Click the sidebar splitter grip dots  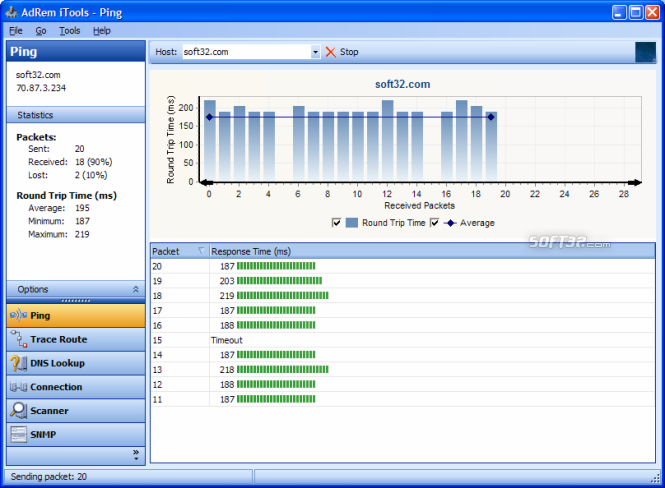coord(75,301)
